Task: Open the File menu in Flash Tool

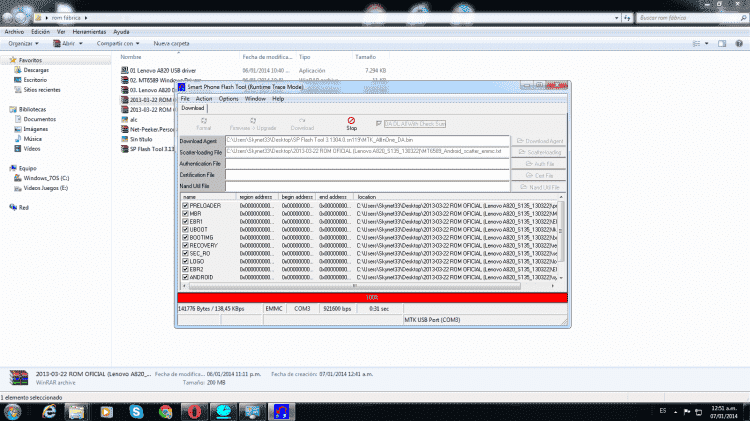Action: pyautogui.click(x=185, y=99)
